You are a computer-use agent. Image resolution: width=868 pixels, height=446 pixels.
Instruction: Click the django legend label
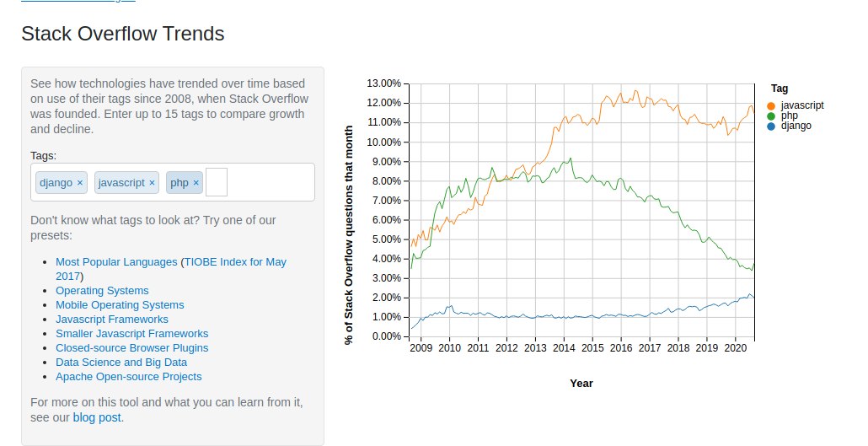(796, 126)
